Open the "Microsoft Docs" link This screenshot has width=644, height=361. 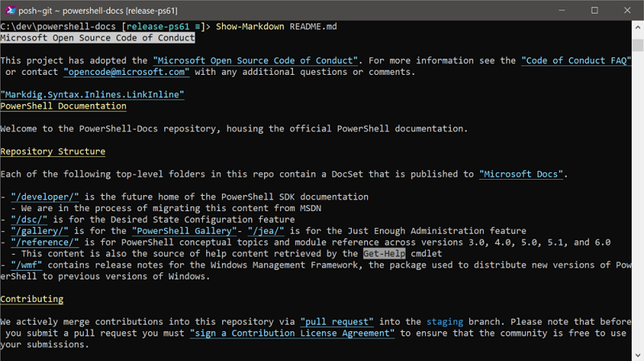pos(523,173)
